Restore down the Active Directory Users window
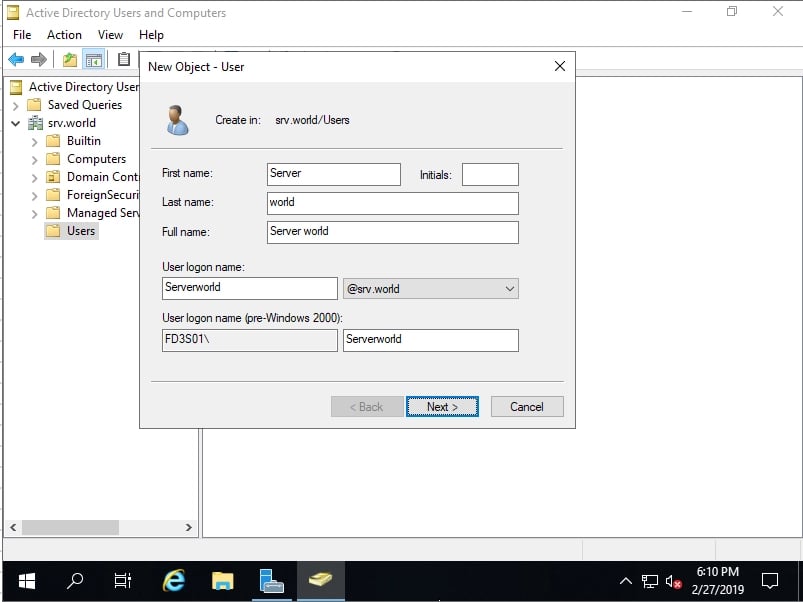Image resolution: width=803 pixels, height=602 pixels. coord(732,12)
